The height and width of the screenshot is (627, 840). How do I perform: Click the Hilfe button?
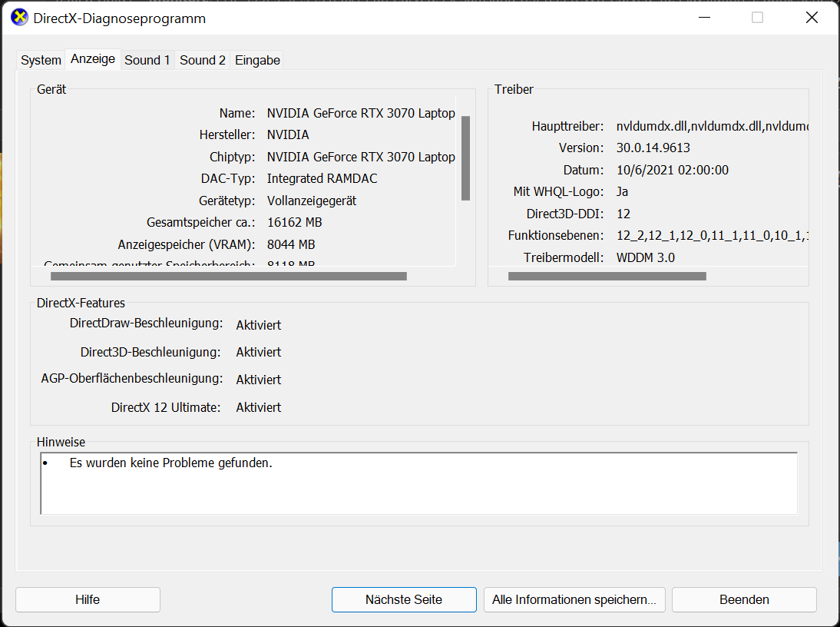88,599
